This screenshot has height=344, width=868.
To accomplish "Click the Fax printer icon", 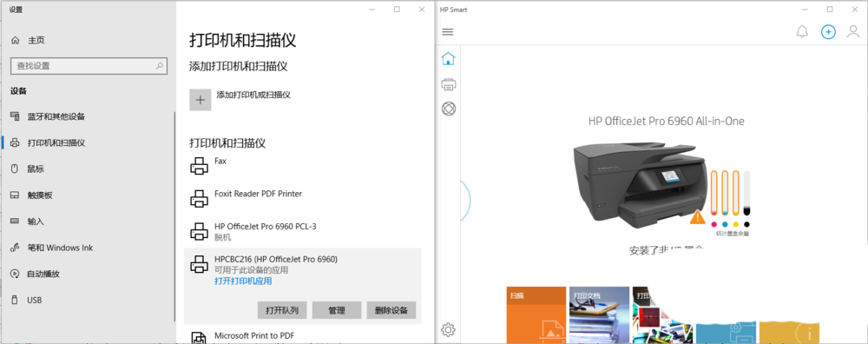I will [x=200, y=166].
